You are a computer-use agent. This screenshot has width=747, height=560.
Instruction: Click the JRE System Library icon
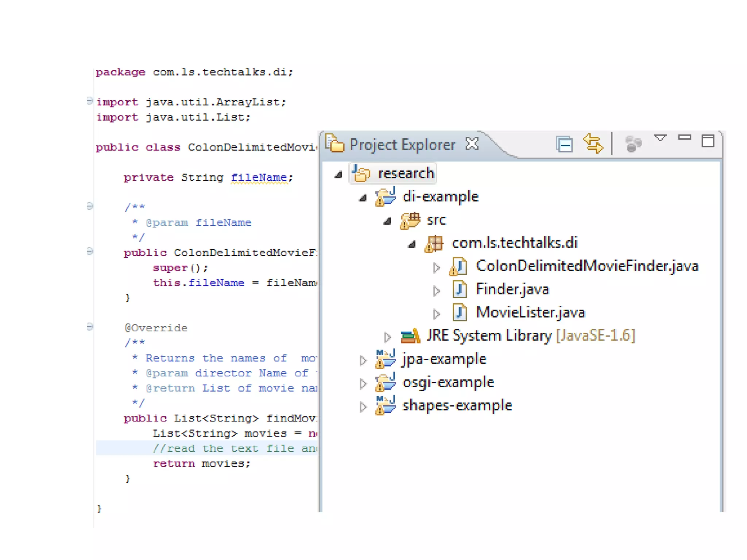tap(410, 336)
